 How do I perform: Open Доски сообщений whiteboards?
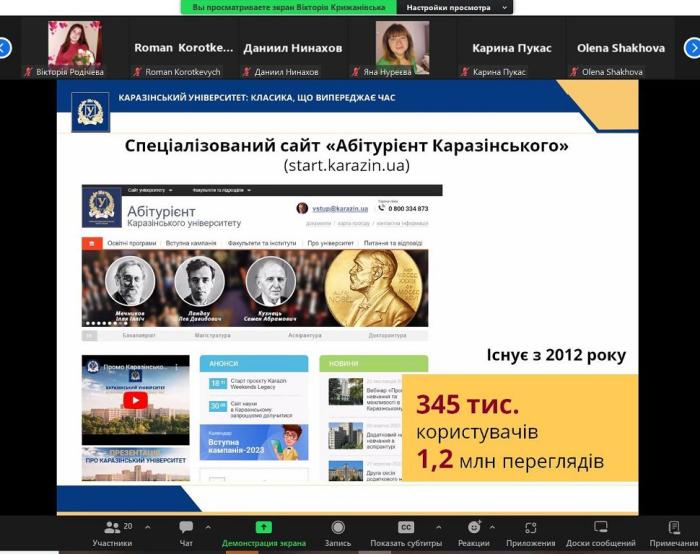click(600, 533)
